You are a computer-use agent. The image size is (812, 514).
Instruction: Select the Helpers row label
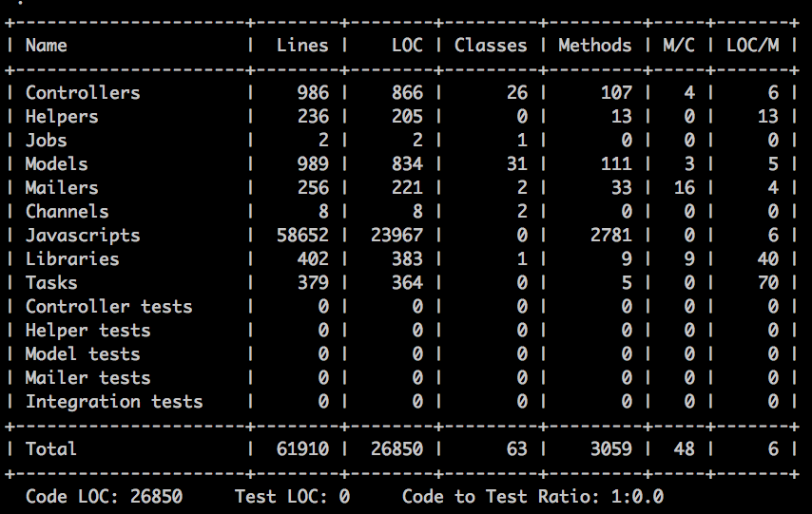[x=62, y=116]
